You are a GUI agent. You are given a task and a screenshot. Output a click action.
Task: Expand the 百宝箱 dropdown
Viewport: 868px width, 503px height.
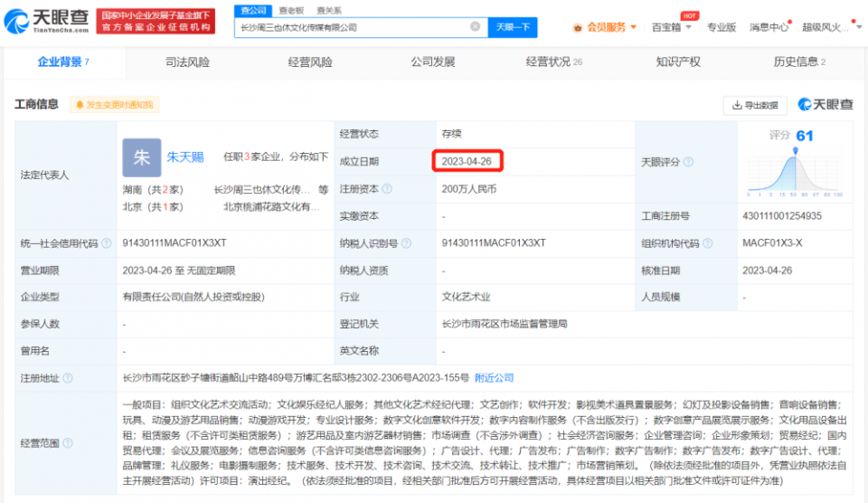672,27
